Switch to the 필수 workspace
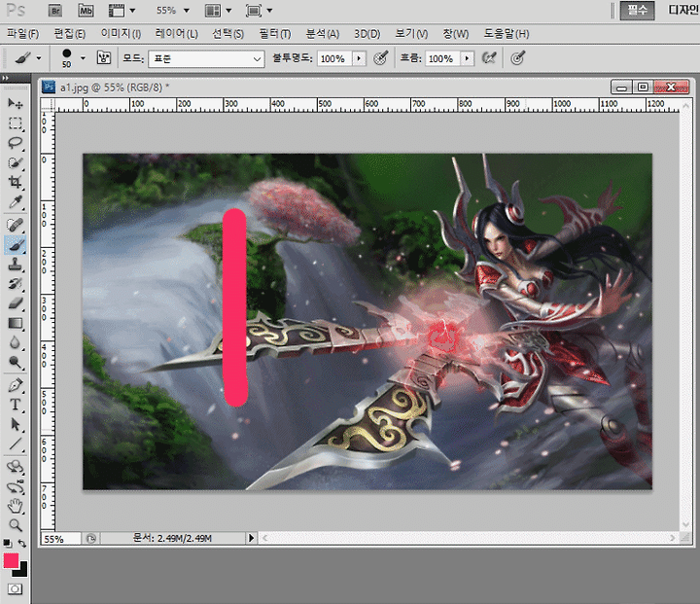 (x=637, y=11)
